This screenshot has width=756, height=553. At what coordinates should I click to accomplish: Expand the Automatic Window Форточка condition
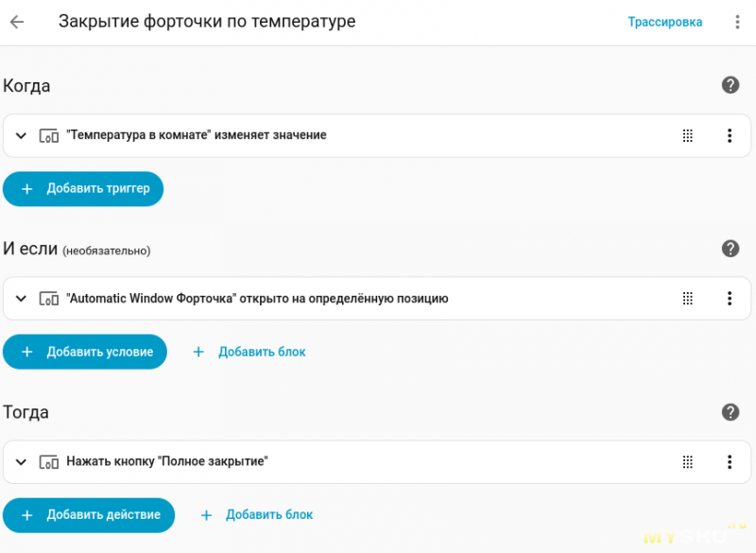(x=21, y=299)
